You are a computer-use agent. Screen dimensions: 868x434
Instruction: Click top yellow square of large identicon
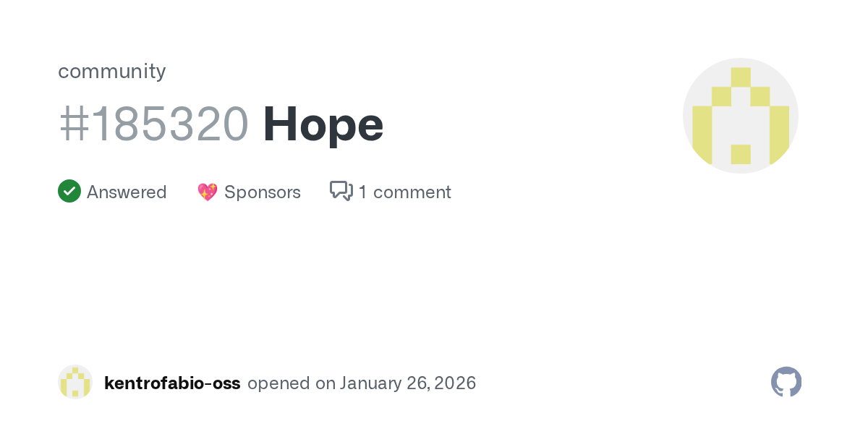coord(740,77)
